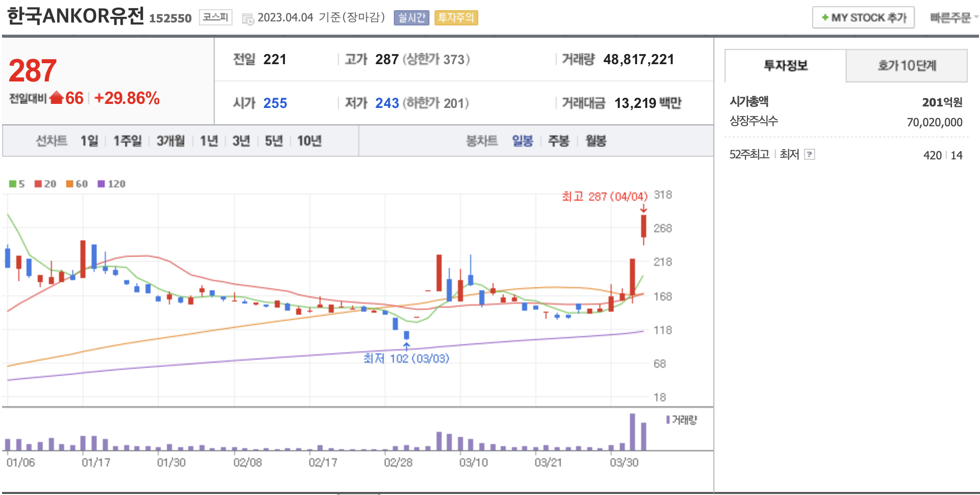Viewport: 980px width, 495px height.
Task: Select the 월봉 monthly candle chart
Action: [x=595, y=141]
